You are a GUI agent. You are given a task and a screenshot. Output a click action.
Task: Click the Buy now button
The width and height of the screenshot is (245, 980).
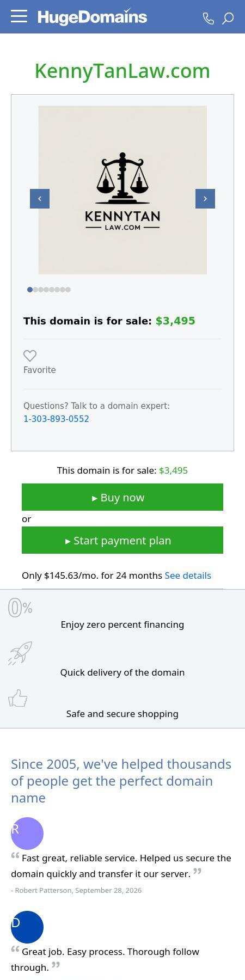tap(122, 497)
